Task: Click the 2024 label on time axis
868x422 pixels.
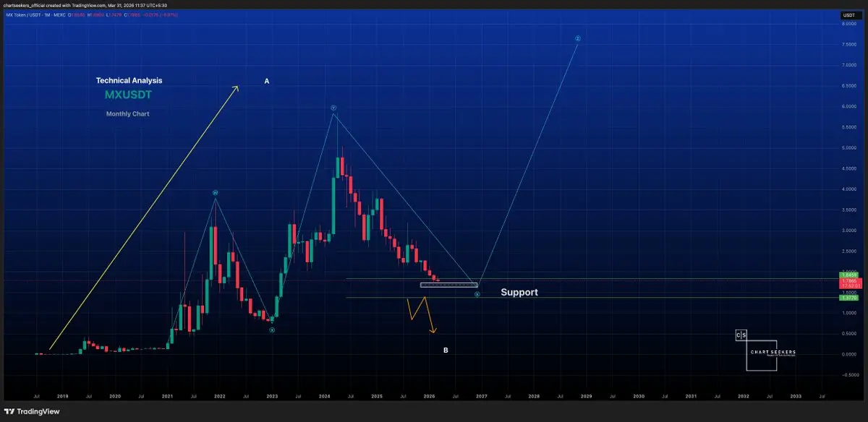Action: 324,396
